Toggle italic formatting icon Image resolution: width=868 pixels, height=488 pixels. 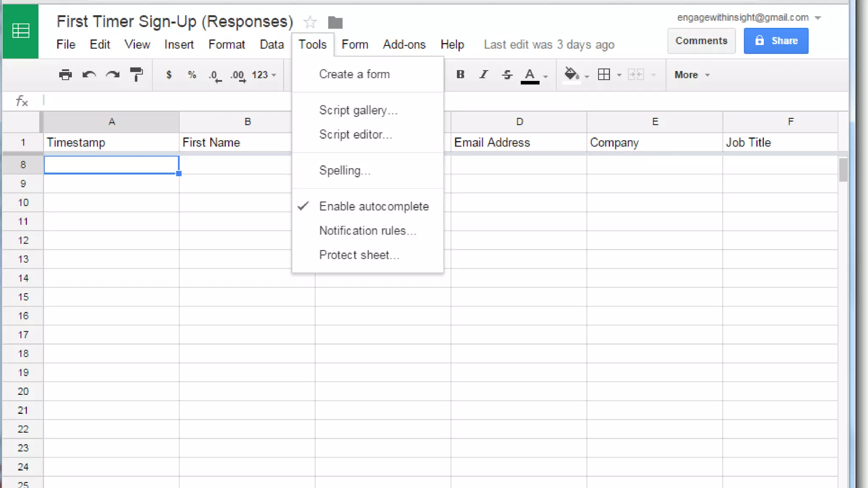point(484,75)
